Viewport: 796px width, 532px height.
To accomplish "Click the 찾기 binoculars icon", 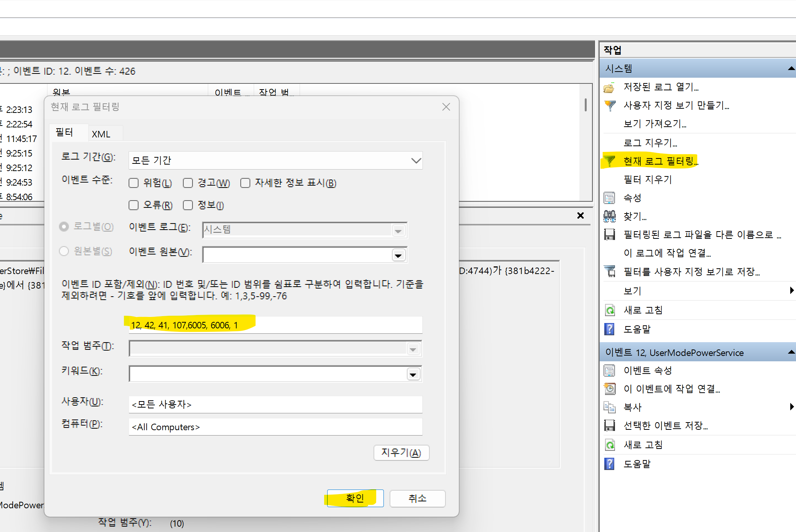I will point(609,216).
